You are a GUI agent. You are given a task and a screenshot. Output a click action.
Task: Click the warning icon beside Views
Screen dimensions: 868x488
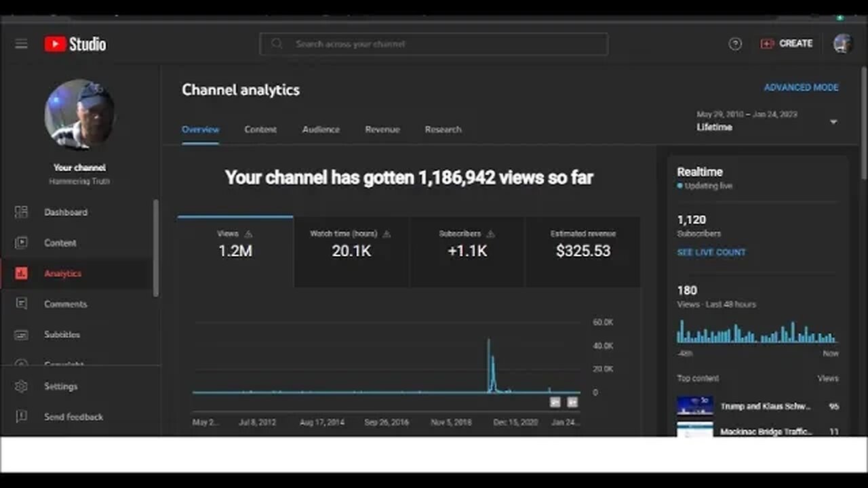(248, 234)
